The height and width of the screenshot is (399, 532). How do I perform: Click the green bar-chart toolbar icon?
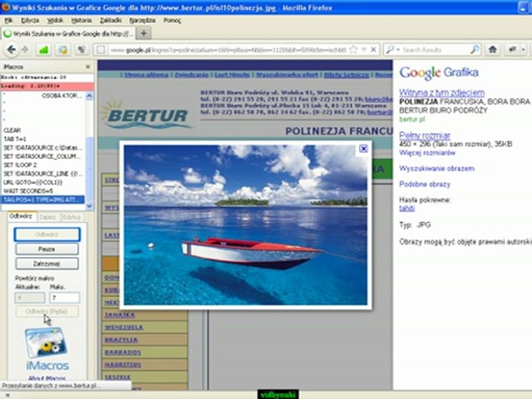(x=44, y=50)
